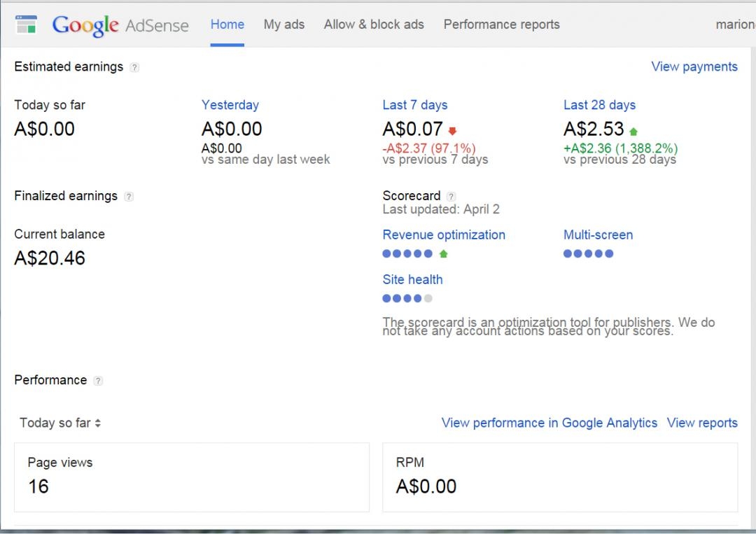Click the Finalized earnings heading
756x534 pixels.
(66, 196)
